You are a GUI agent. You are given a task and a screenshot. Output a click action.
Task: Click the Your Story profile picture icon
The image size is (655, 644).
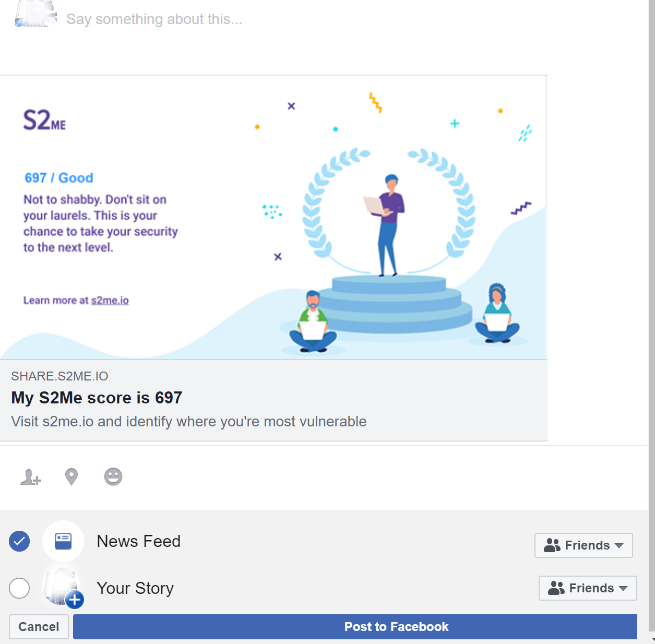62,587
